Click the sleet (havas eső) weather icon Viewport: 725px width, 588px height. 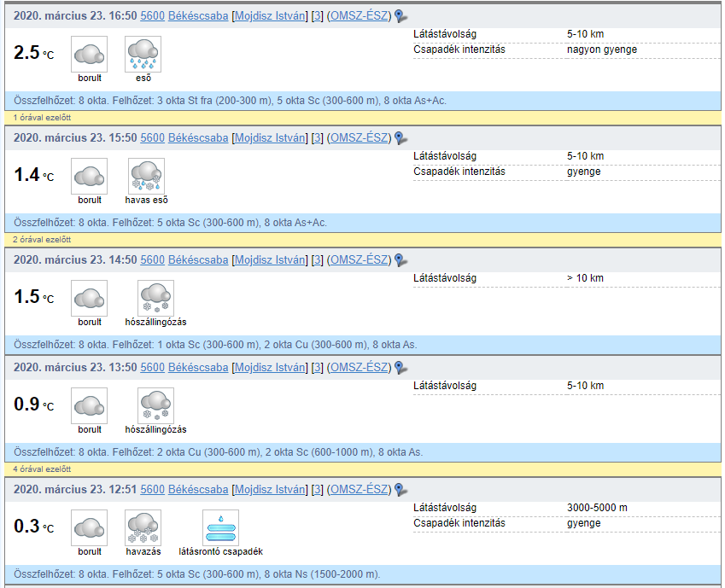point(146,176)
